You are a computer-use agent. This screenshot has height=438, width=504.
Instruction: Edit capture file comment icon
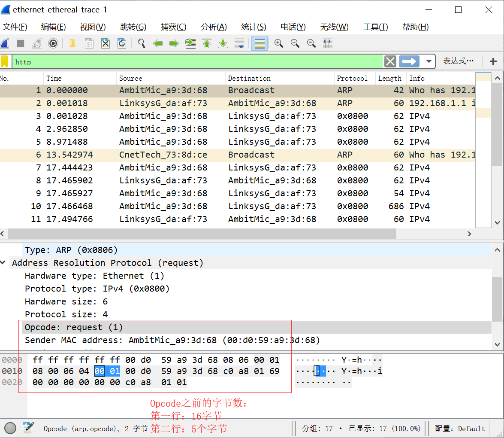29,428
